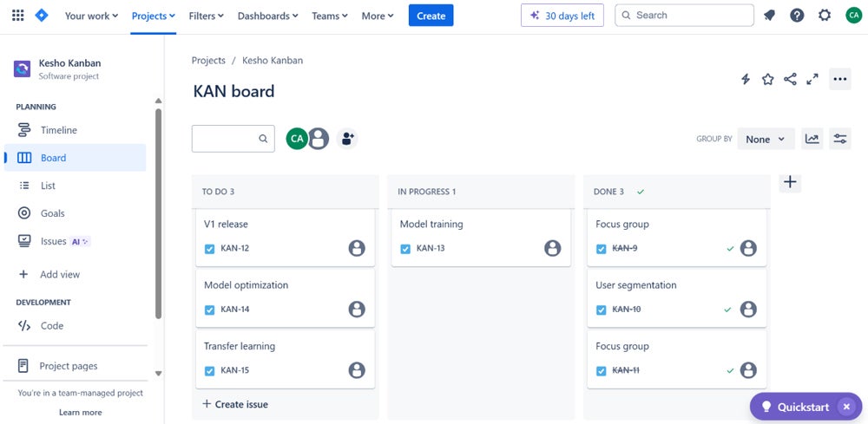Open the More dropdown in top navigation
Image resolution: width=868 pixels, height=424 pixels.
pyautogui.click(x=378, y=16)
